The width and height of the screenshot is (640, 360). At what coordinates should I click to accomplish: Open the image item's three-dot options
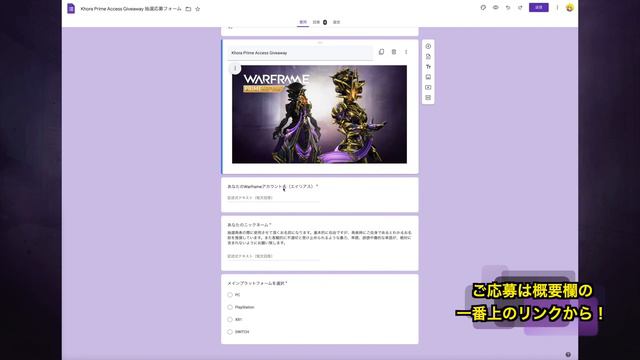[x=406, y=52]
